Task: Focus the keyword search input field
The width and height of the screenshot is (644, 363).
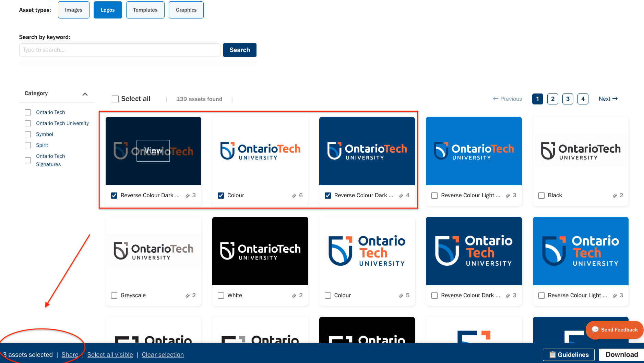Action: coord(120,50)
